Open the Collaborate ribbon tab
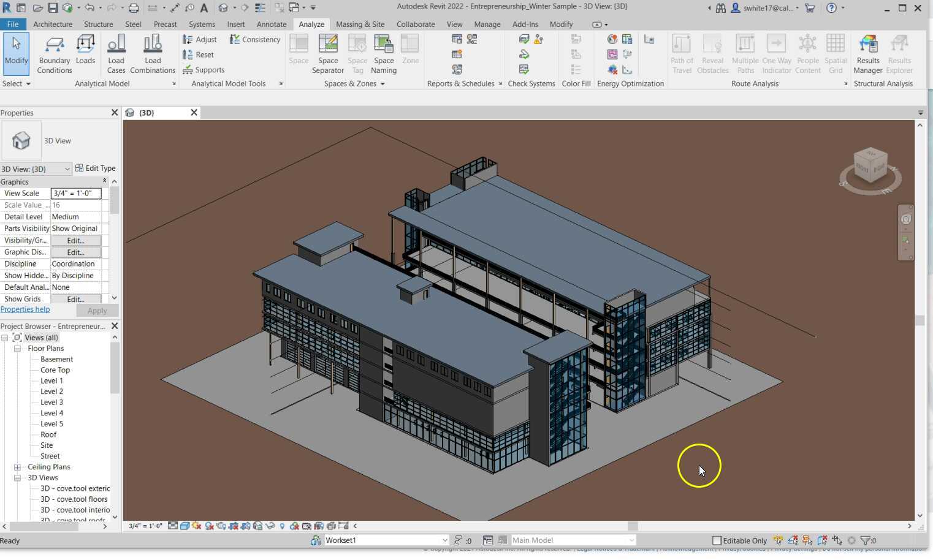The height and width of the screenshot is (560, 933). point(416,24)
